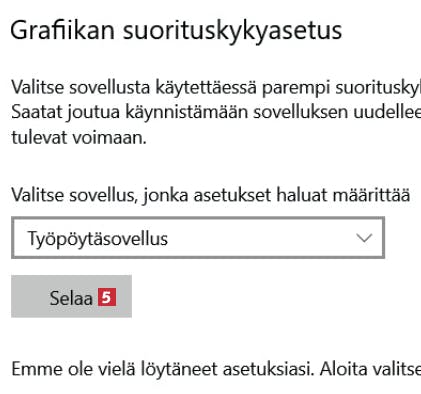The height and width of the screenshot is (394, 421).
Task: Click the red number 5 badge
Action: point(107,297)
